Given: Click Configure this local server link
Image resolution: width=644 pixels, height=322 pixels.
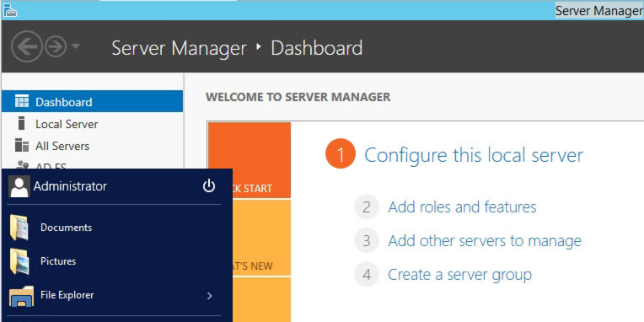Looking at the screenshot, I should tap(474, 155).
